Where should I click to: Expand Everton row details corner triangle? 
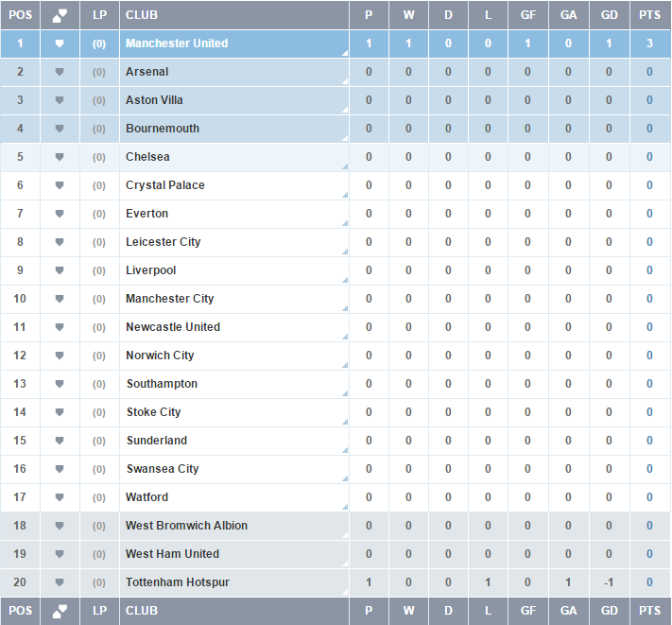coord(345,223)
